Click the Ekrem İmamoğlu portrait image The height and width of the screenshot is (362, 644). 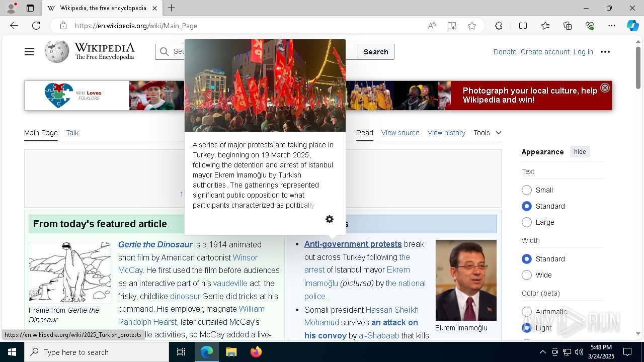coord(466,280)
